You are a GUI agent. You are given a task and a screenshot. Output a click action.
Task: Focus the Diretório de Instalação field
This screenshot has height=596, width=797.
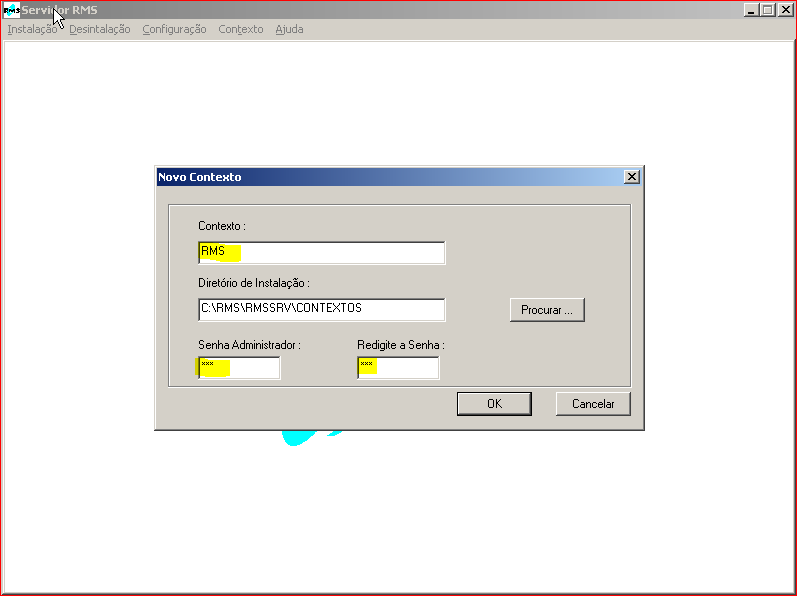pos(322,309)
